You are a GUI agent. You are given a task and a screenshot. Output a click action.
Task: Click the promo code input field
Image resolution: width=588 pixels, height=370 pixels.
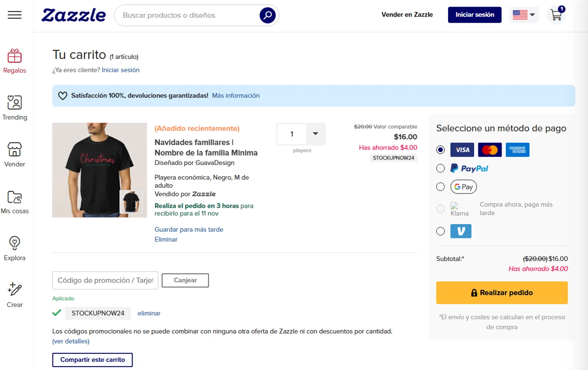(105, 281)
